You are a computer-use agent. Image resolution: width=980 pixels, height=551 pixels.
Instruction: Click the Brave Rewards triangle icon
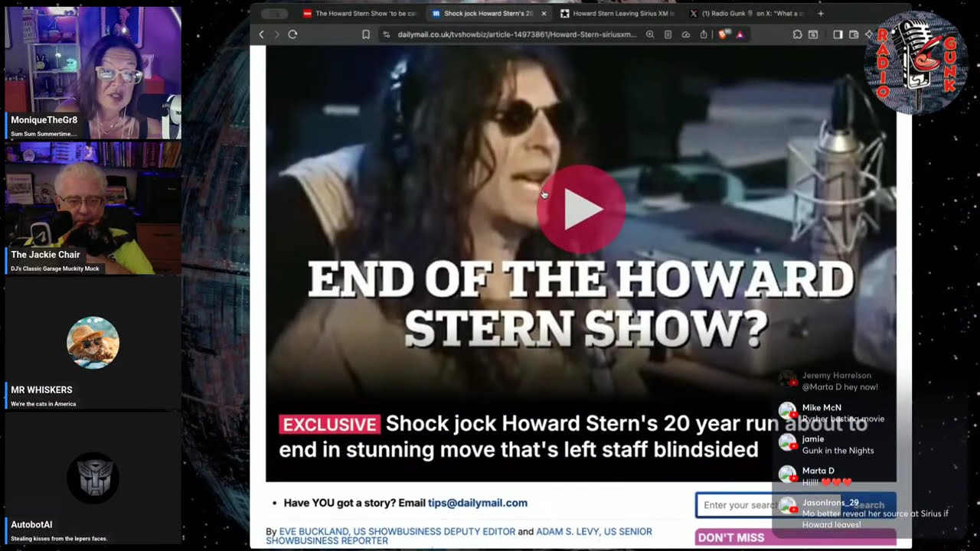[x=740, y=34]
